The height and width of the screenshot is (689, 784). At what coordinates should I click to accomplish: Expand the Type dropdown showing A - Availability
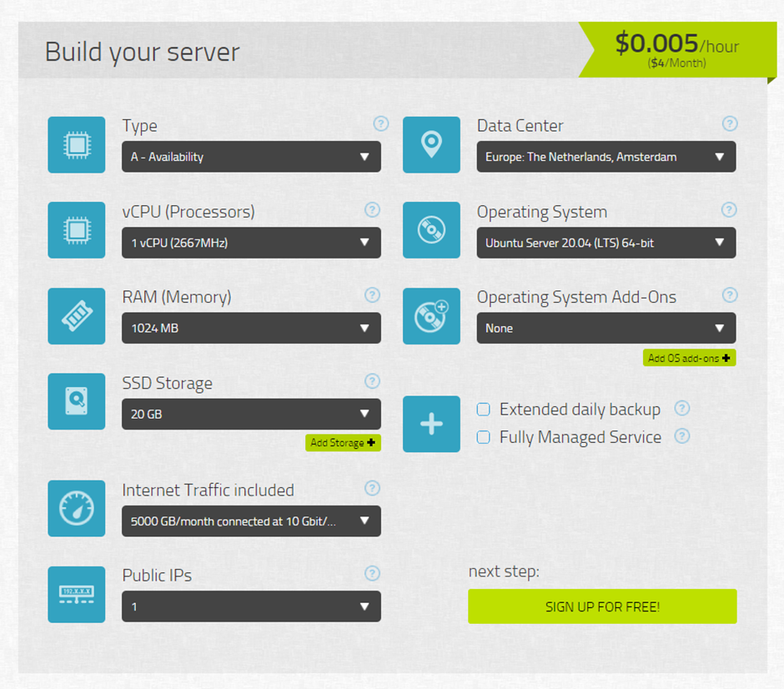(251, 157)
